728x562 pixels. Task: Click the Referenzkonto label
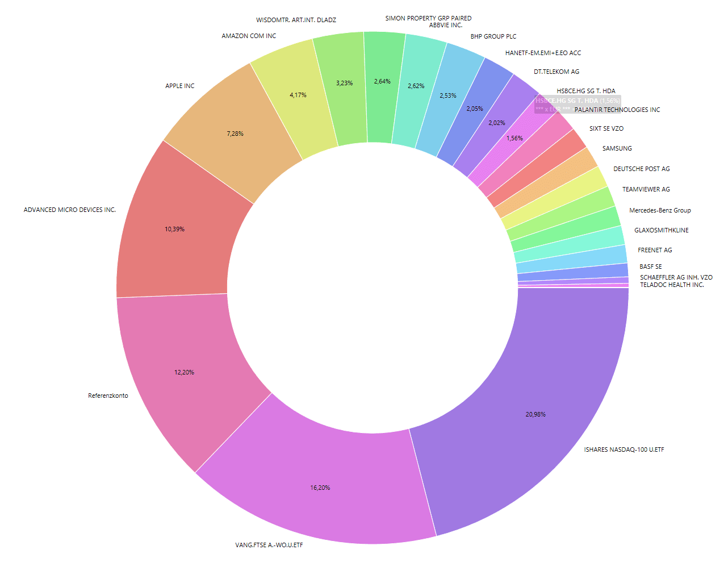pos(108,396)
